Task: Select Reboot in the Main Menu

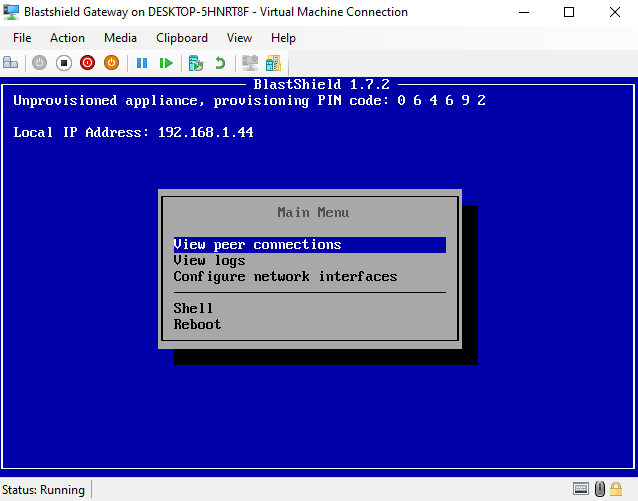Action: coord(197,324)
